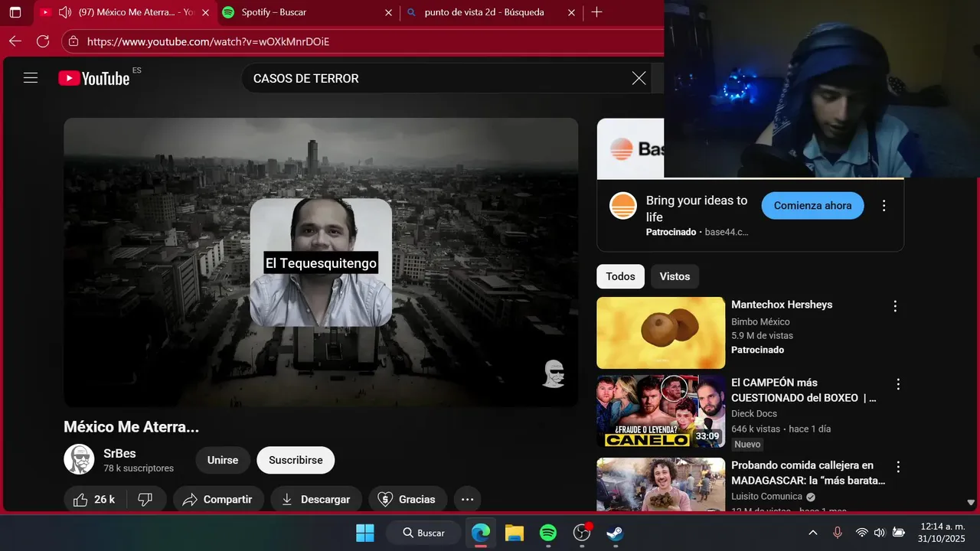Click the address bar URL
The image size is (980, 551).
click(x=208, y=41)
